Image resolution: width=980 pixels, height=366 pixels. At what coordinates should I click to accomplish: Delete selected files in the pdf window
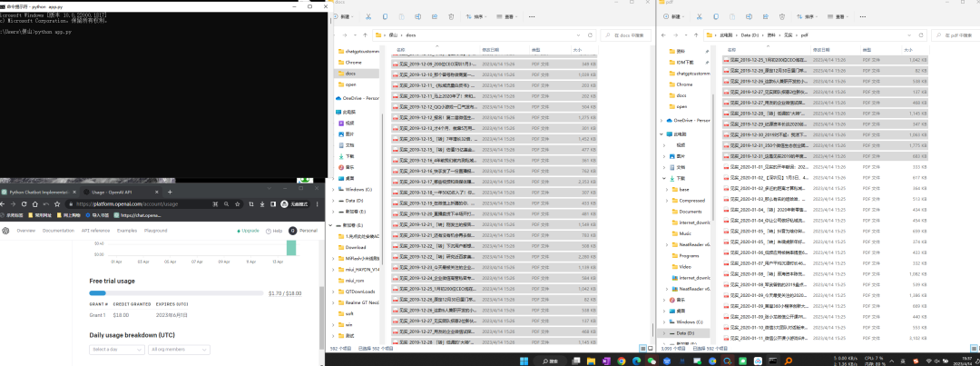coord(782,16)
